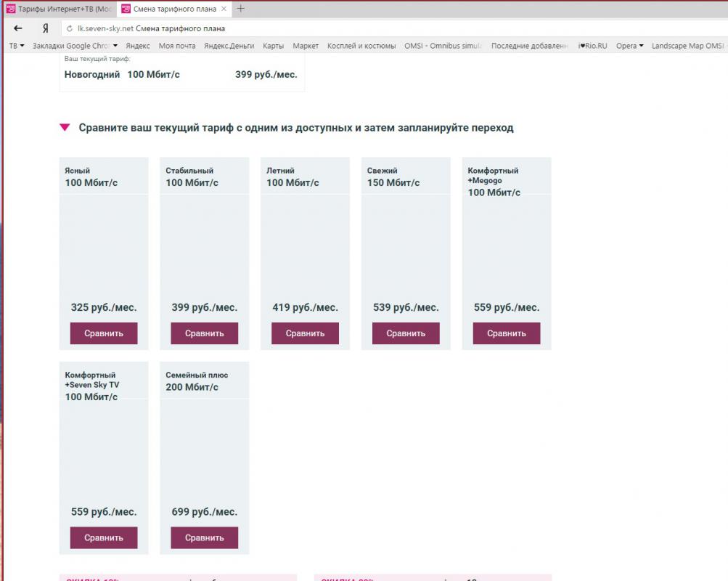Click Сравнить for the Ясный tariff
The width and height of the screenshot is (728, 581).
pyautogui.click(x=104, y=333)
